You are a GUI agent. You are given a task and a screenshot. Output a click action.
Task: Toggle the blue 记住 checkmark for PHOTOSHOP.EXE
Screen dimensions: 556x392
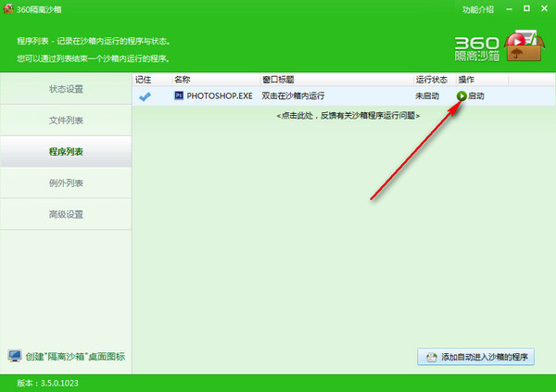click(144, 95)
